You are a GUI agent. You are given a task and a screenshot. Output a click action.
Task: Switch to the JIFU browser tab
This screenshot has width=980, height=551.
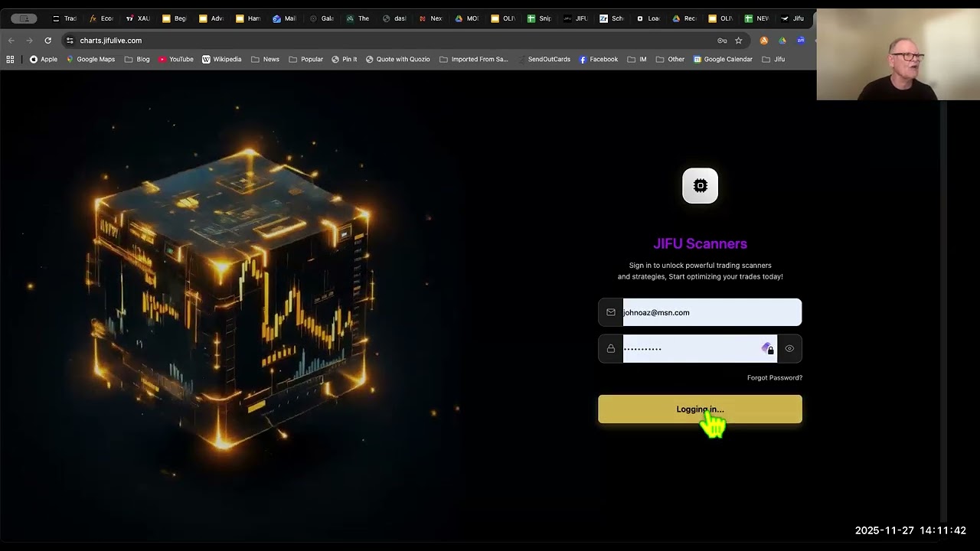coord(576,18)
